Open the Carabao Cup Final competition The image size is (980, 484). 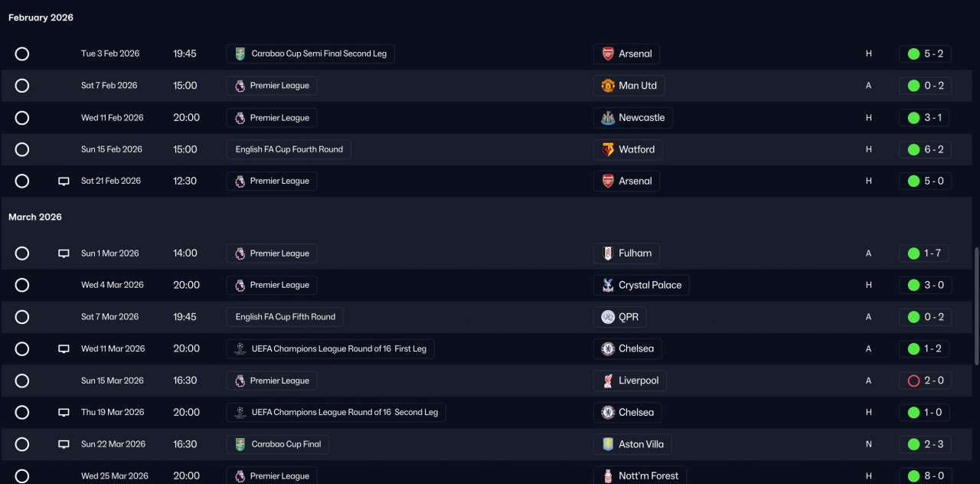coord(278,444)
